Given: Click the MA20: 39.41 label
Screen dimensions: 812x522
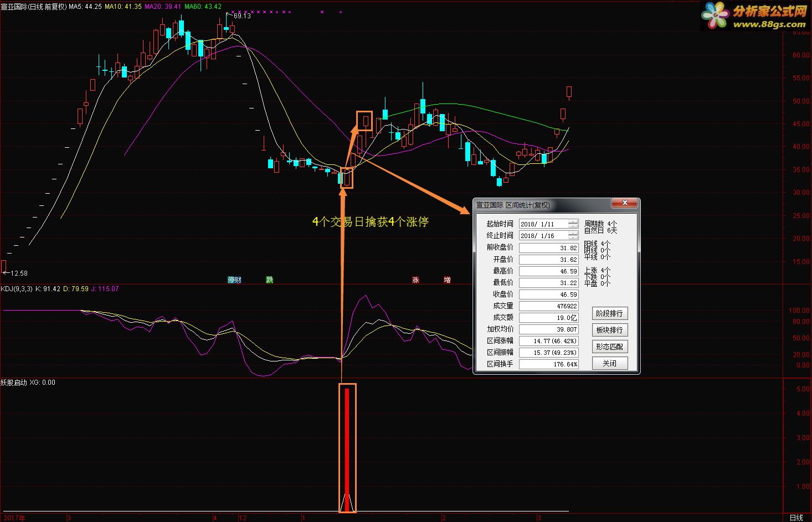Looking at the screenshot, I should [x=163, y=7].
